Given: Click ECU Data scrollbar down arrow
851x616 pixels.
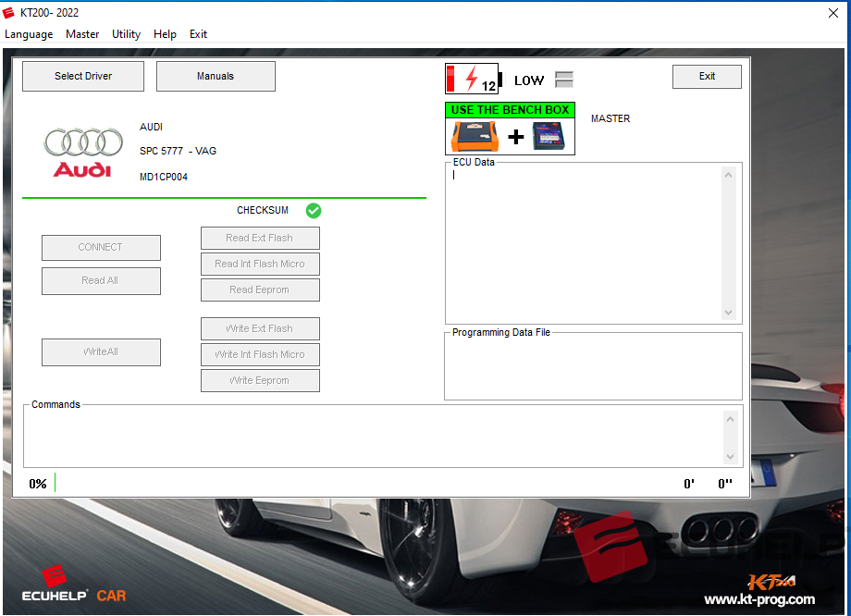Looking at the screenshot, I should [x=728, y=313].
